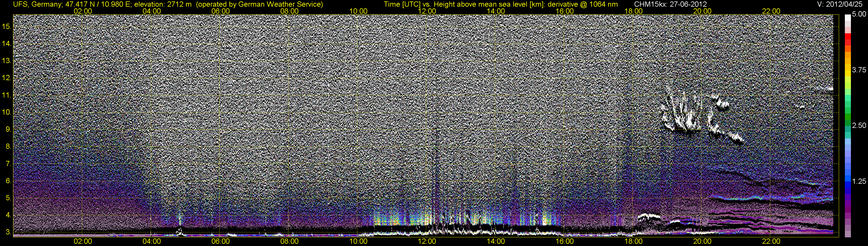
Task: Click the bottom time axis label '14:00'
Action: coord(496,241)
